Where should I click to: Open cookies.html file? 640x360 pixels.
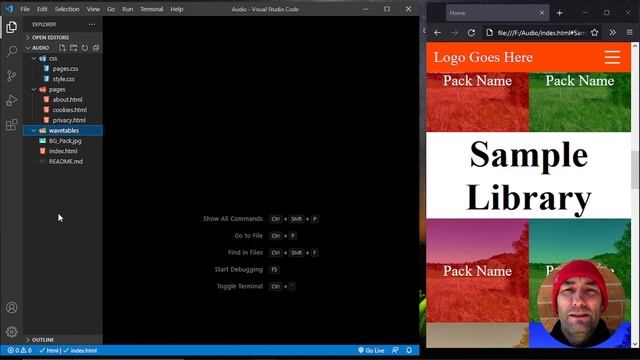[70, 110]
